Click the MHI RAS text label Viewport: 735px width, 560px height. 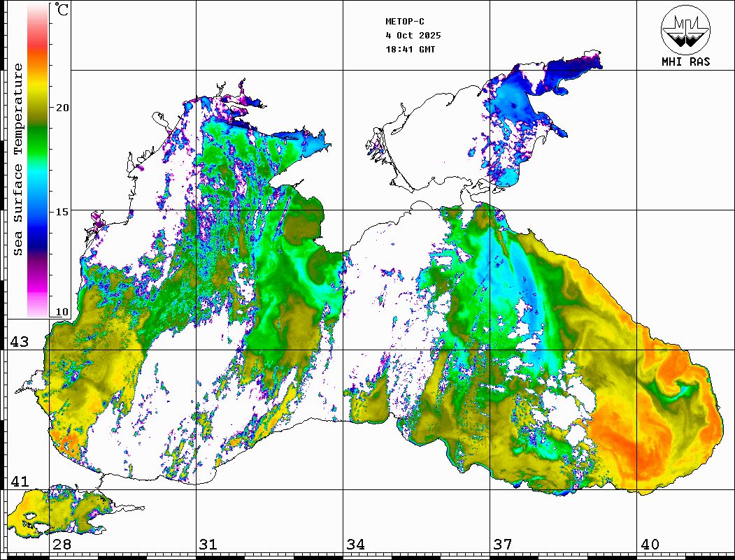click(x=685, y=62)
